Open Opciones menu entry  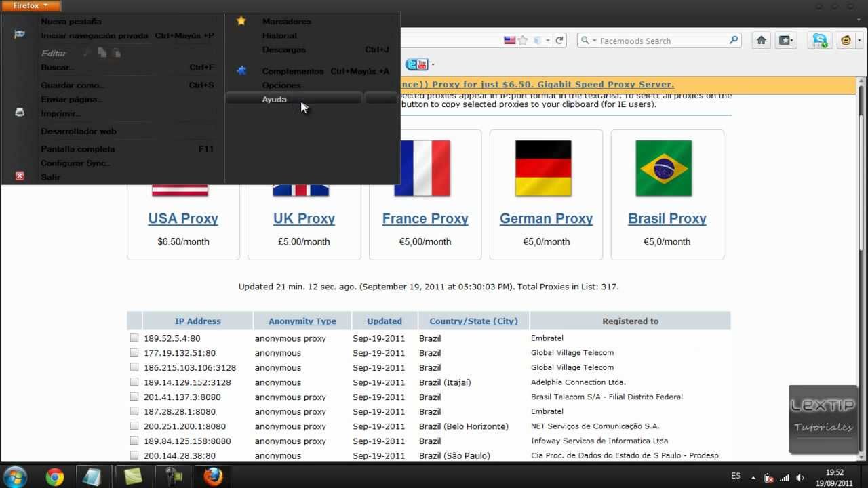281,85
